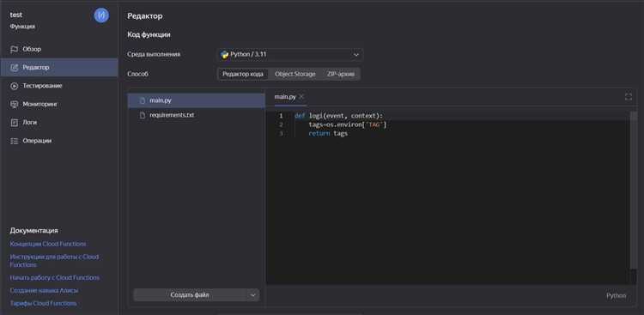Click the Логи icon in sidebar
The width and height of the screenshot is (644, 315).
(x=15, y=123)
